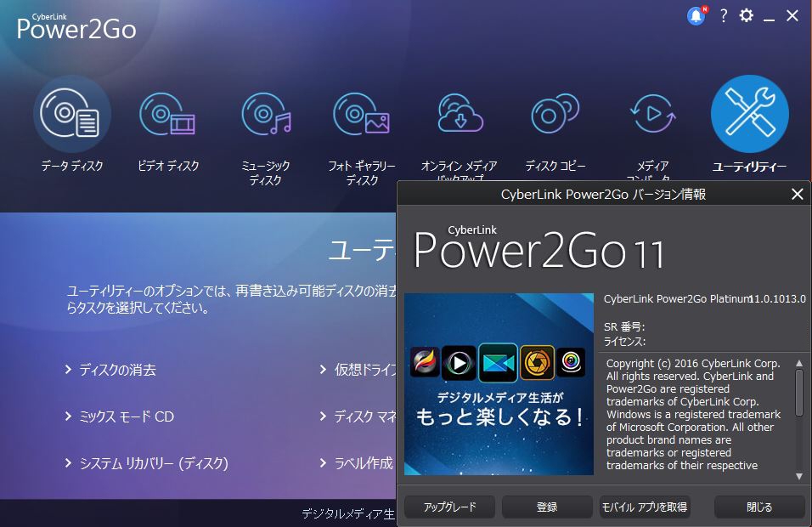Expand chevron beside システム リカバリー

point(68,462)
